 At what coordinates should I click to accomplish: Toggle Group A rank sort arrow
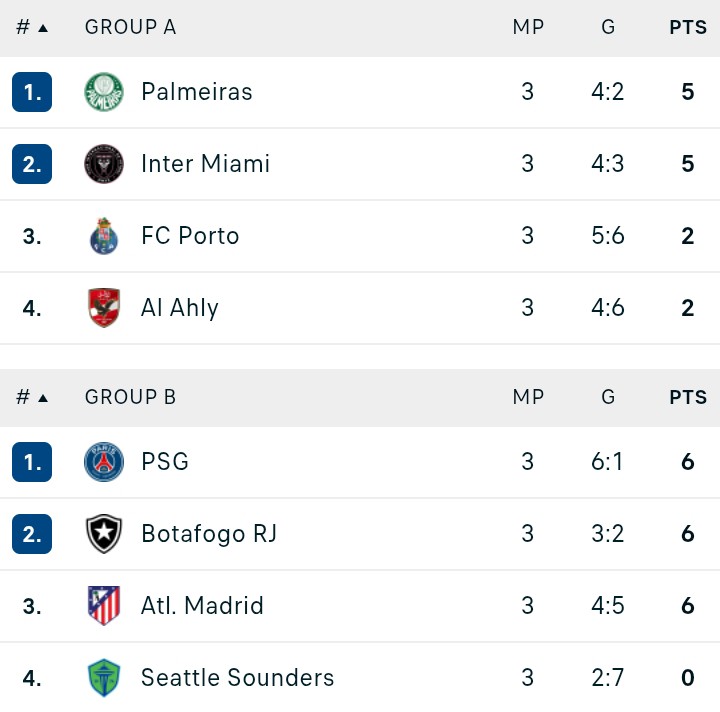(43, 28)
